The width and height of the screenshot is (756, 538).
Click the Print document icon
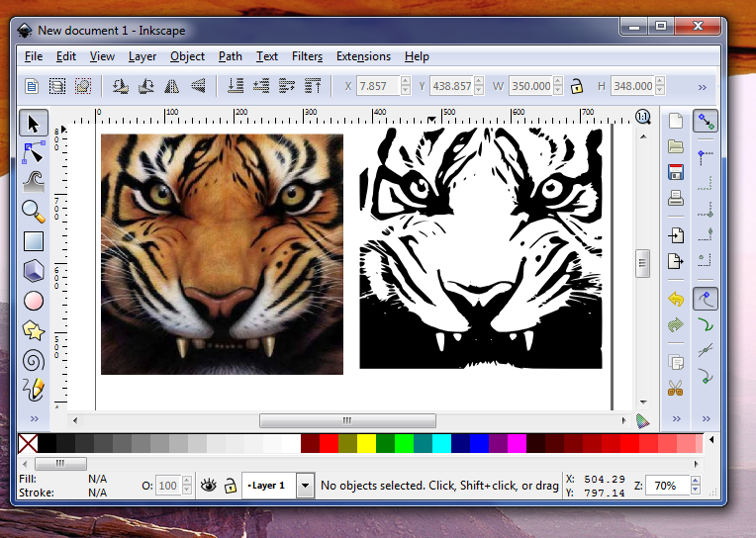pos(676,198)
